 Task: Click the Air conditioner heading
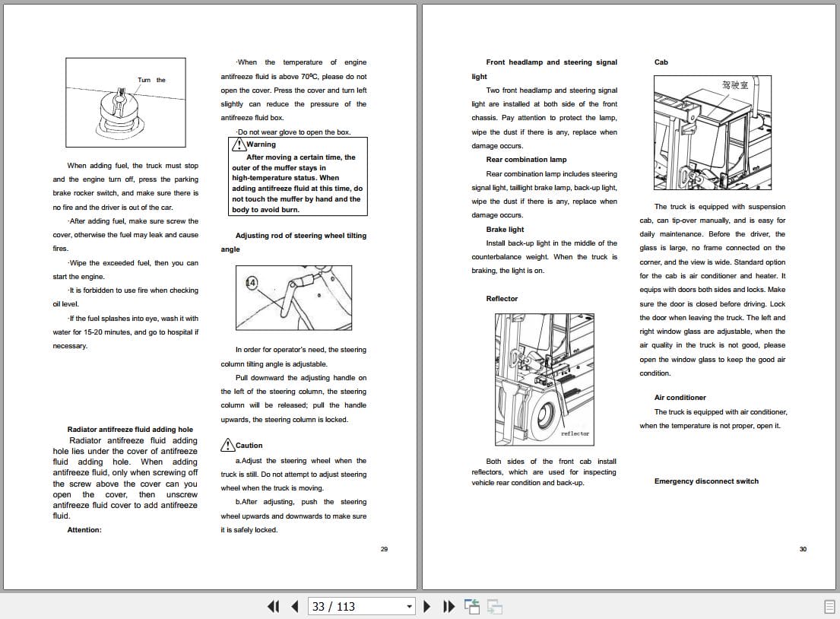(680, 397)
